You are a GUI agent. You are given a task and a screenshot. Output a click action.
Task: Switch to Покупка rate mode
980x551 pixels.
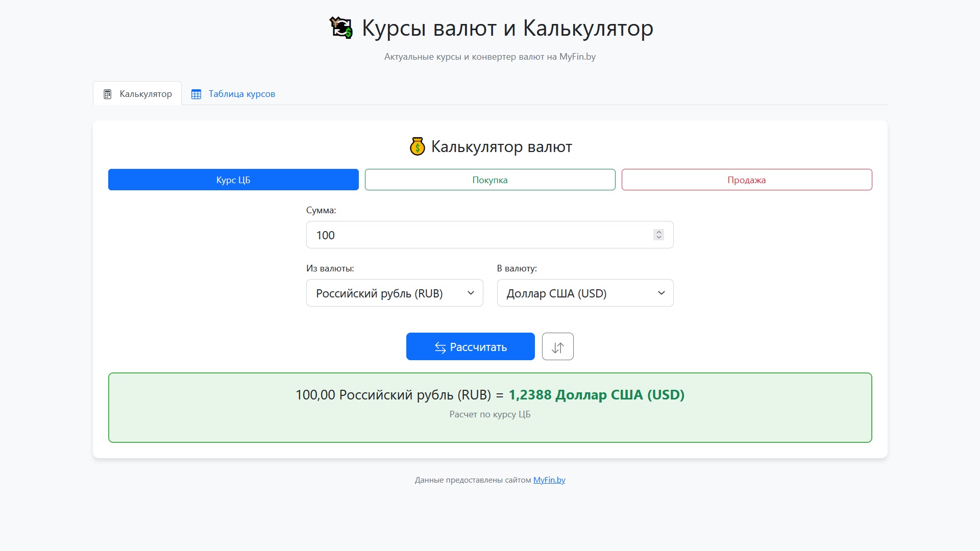(x=490, y=180)
